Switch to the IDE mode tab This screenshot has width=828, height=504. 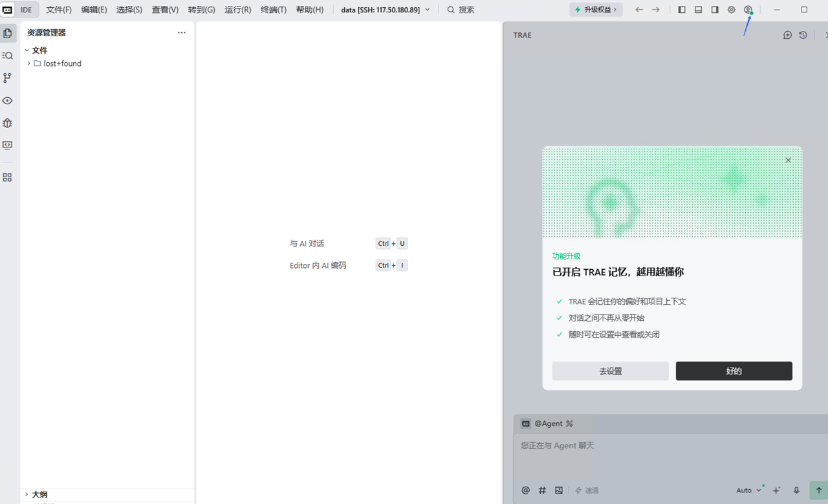[27, 10]
